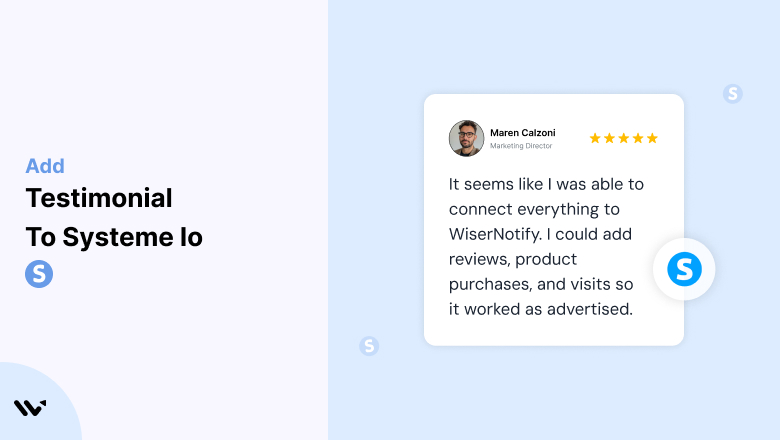780x440 pixels.
Task: Click the WiserNotify logo in bottom-left corner
Action: (x=30, y=408)
